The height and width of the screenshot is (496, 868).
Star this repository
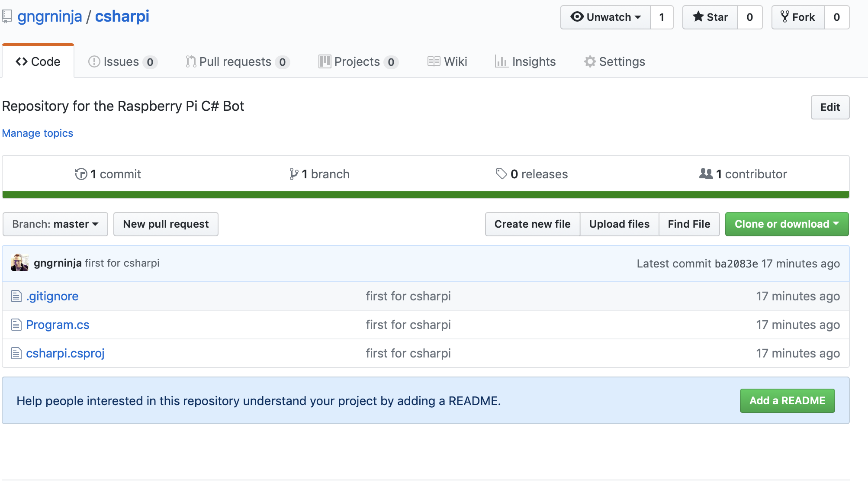(710, 17)
